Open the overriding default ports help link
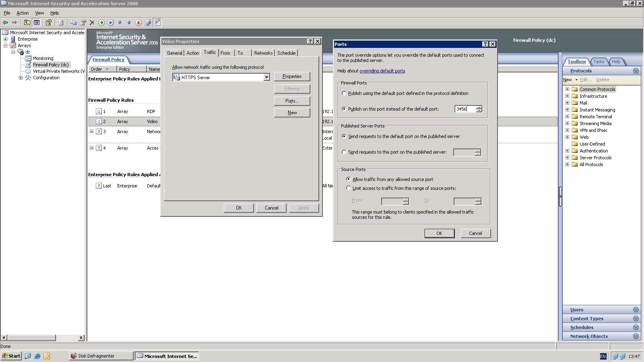The width and height of the screenshot is (644, 362). [x=382, y=71]
